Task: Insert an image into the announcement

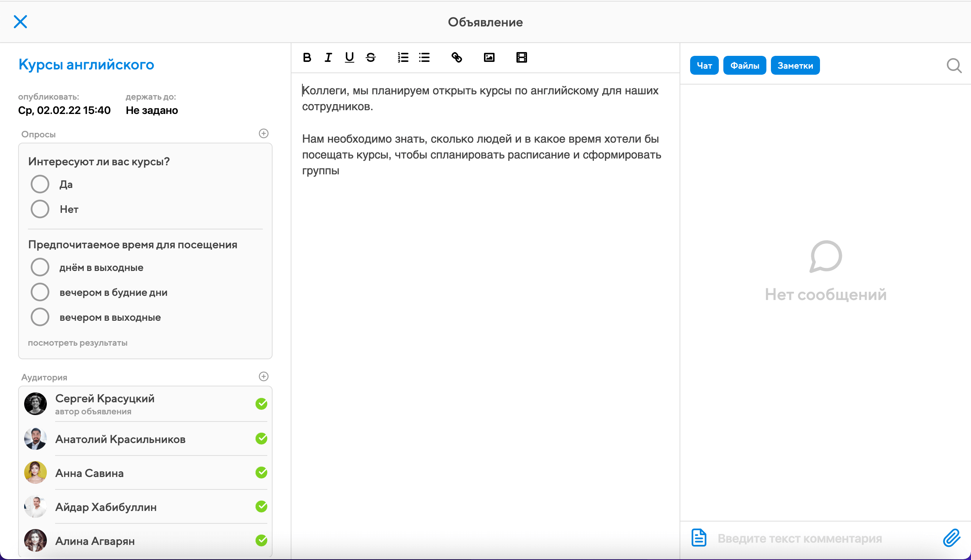Action: click(x=489, y=58)
